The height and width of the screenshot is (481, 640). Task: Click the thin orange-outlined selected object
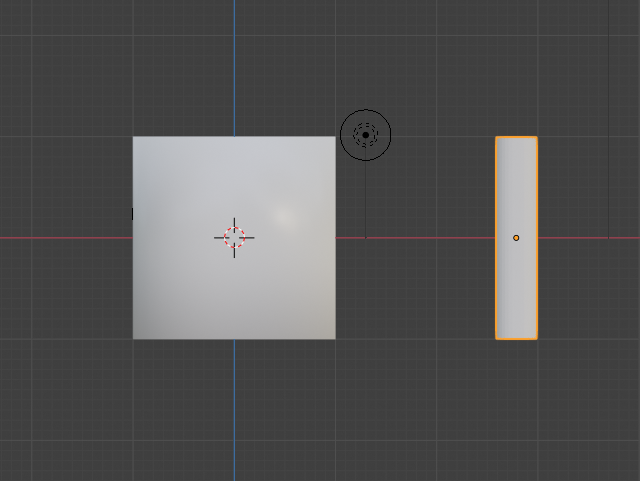click(516, 280)
